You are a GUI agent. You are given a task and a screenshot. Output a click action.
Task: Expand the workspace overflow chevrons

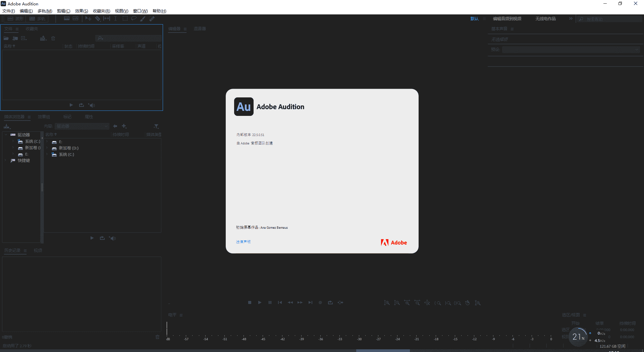[x=571, y=19]
